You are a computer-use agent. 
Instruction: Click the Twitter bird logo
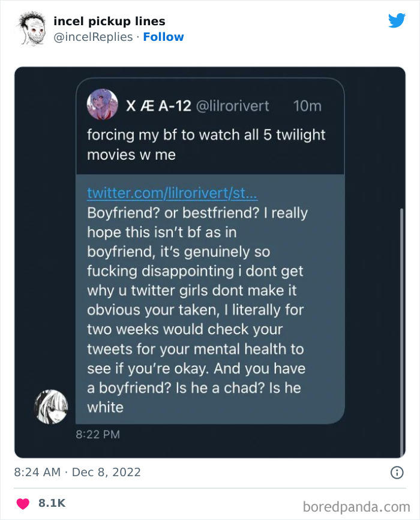397,20
